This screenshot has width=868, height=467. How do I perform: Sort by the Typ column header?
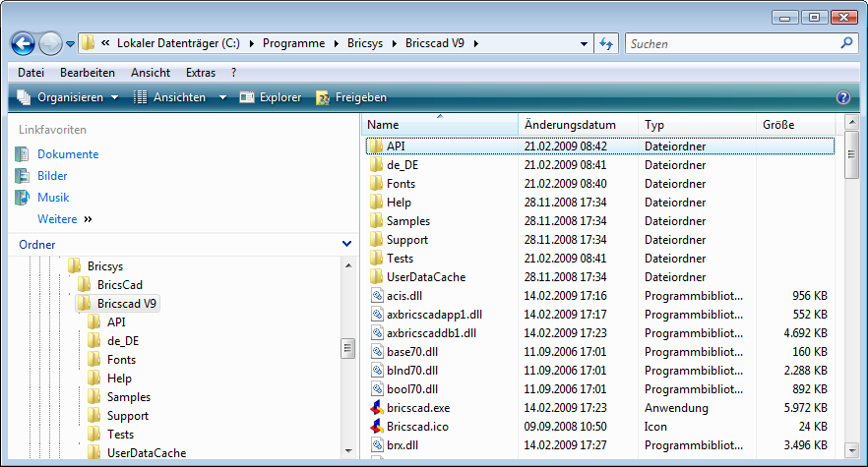[x=697, y=125]
